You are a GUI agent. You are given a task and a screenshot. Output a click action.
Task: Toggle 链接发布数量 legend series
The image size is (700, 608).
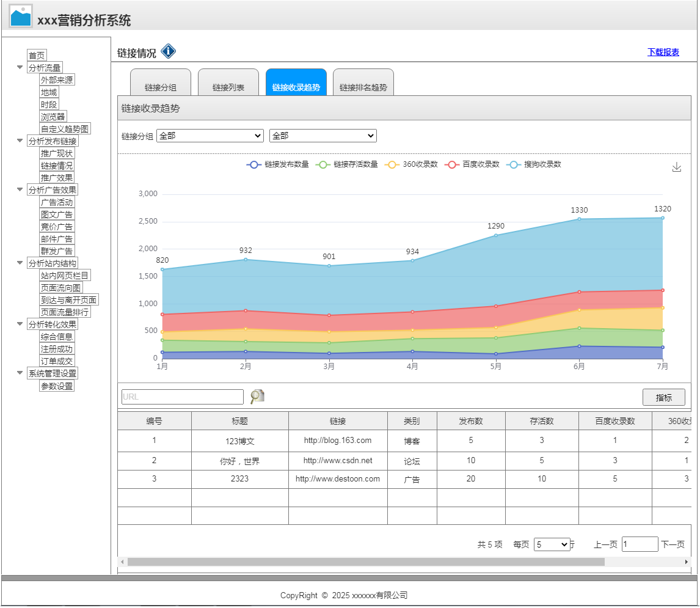pos(278,164)
